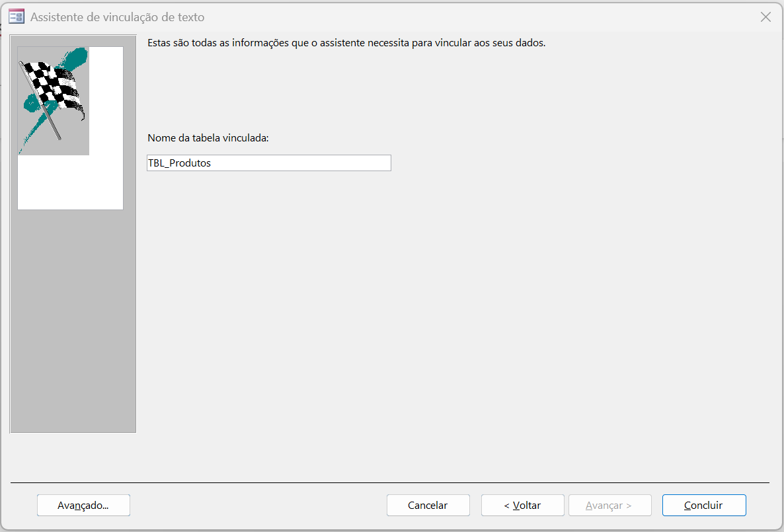Finish the wizard with Concluir
This screenshot has width=784, height=532.
(703, 505)
